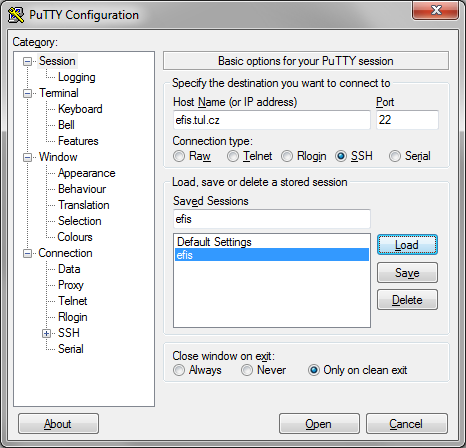The image size is (466, 448).
Task: Click the PuTTY icon in title bar
Action: [16, 15]
